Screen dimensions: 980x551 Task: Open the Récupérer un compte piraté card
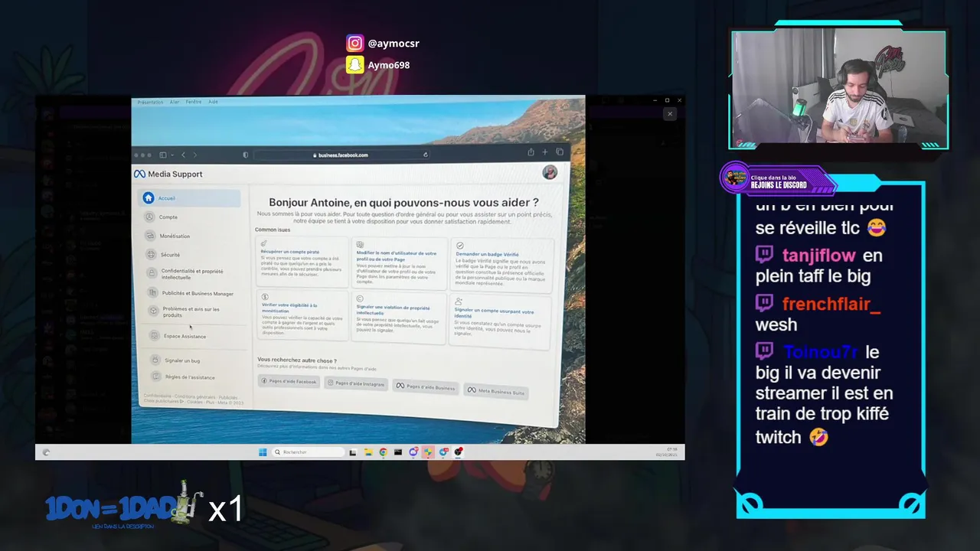coord(302,262)
